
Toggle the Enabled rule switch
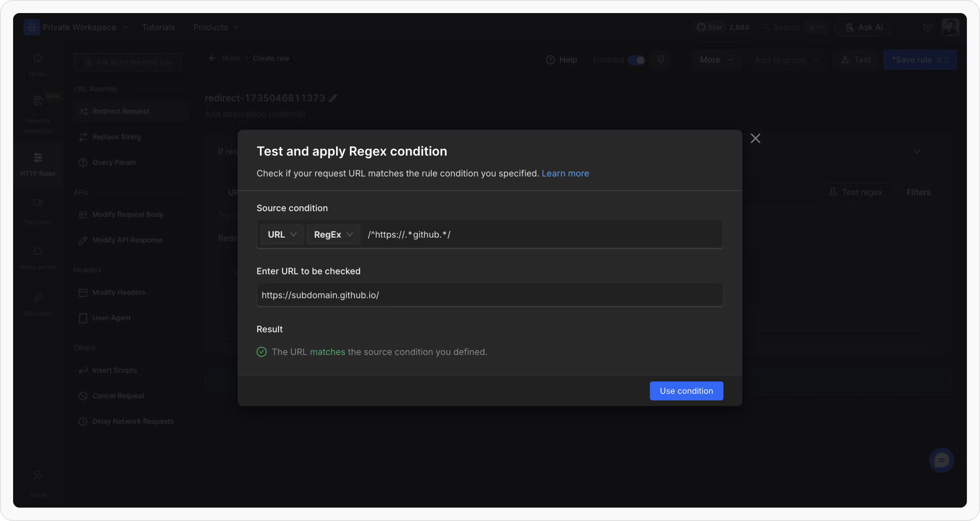click(x=636, y=60)
